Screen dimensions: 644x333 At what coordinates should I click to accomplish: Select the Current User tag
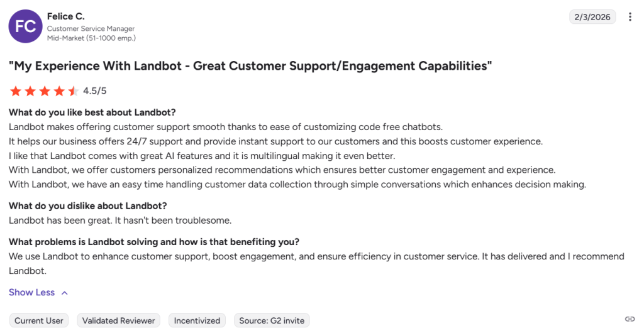[x=39, y=320]
